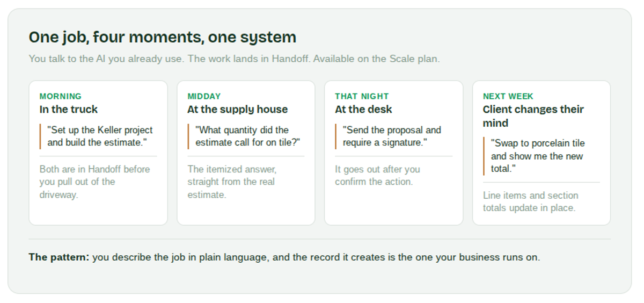Click the "One job, four moments, one system" heading
The height and width of the screenshot is (303, 644).
coord(162,37)
